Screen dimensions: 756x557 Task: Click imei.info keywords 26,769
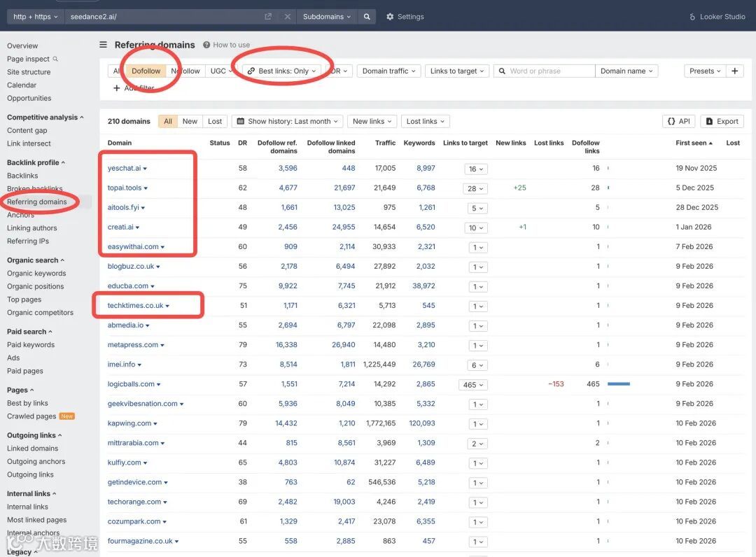pos(423,365)
